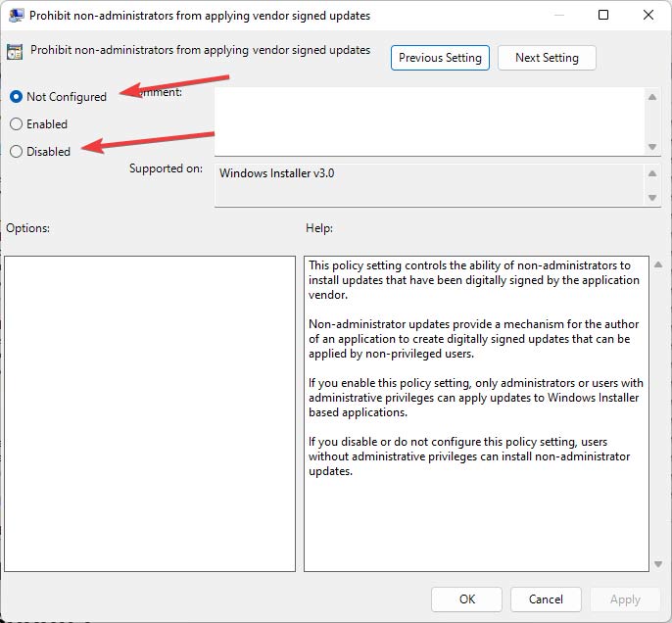Screen dimensions: 672x623
Task: Click the Help pane scroll up arrow
Action: (x=658, y=264)
